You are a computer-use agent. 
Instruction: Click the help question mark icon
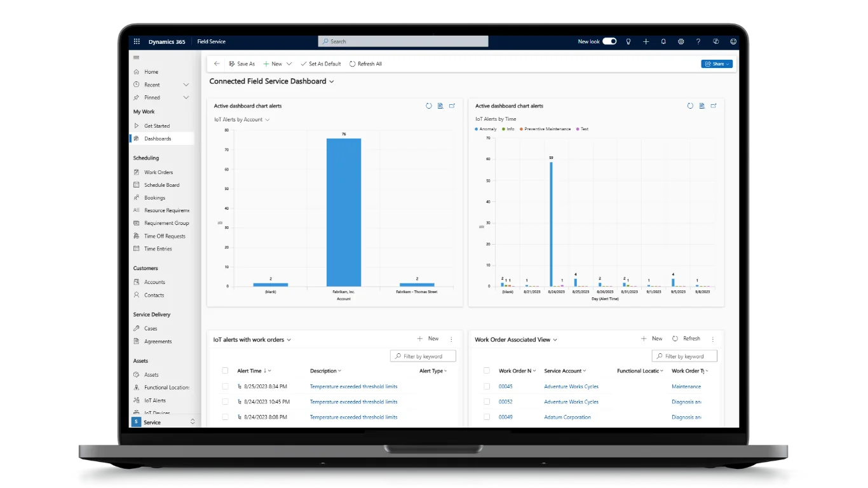point(698,41)
